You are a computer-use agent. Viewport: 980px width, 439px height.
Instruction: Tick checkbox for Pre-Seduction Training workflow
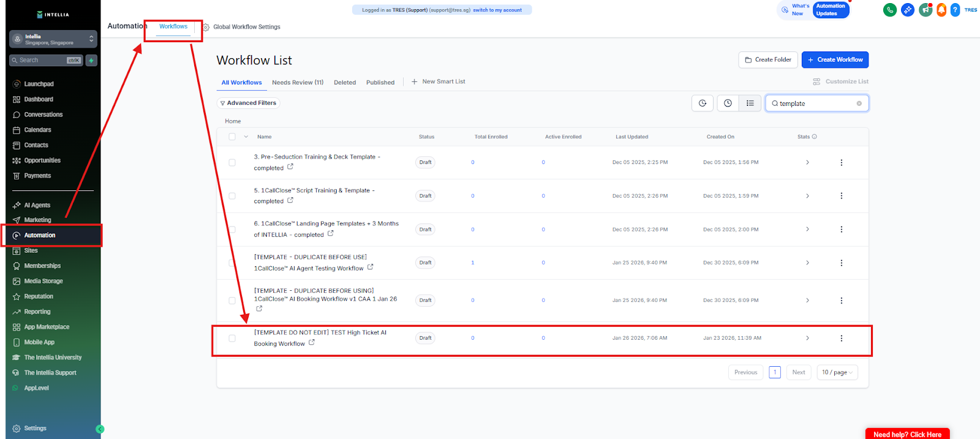[232, 163]
